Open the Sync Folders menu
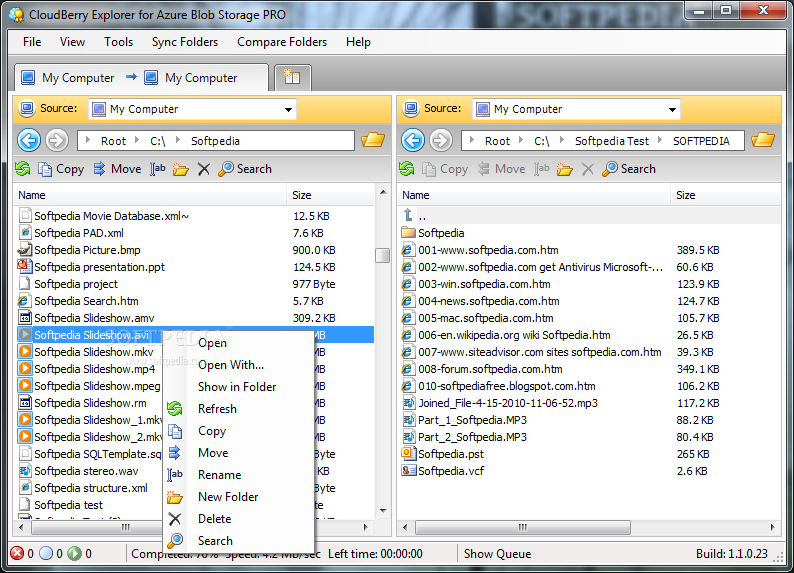The image size is (794, 573). [185, 42]
